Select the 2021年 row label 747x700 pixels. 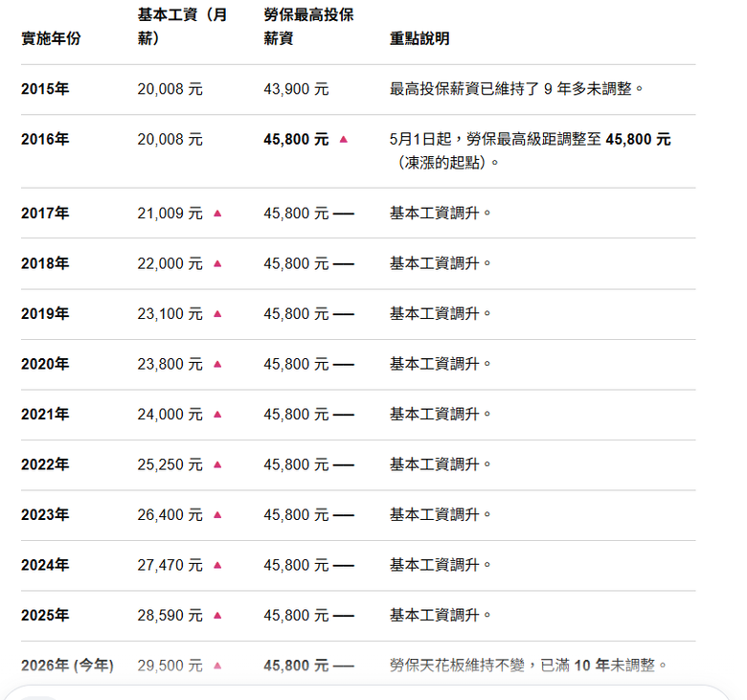[x=45, y=414]
